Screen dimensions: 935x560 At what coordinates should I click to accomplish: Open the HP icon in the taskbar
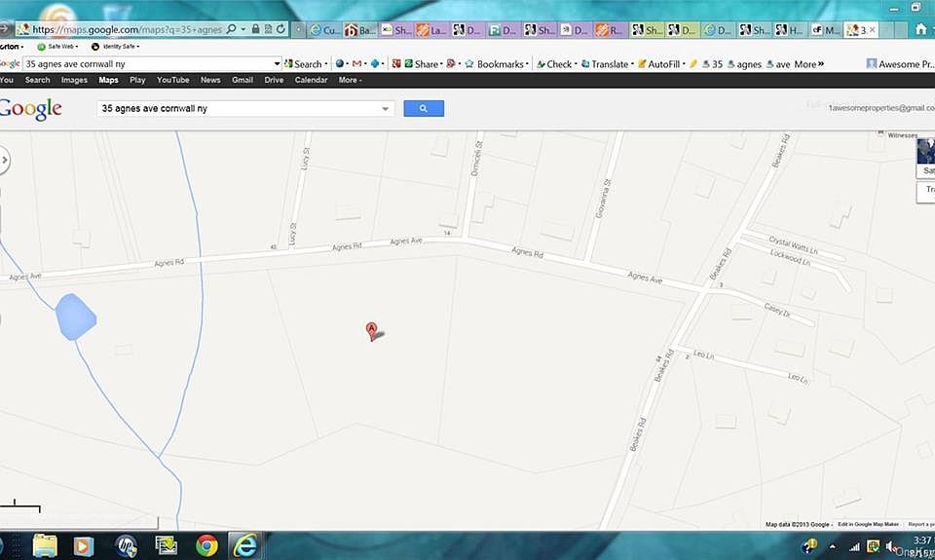[x=126, y=545]
